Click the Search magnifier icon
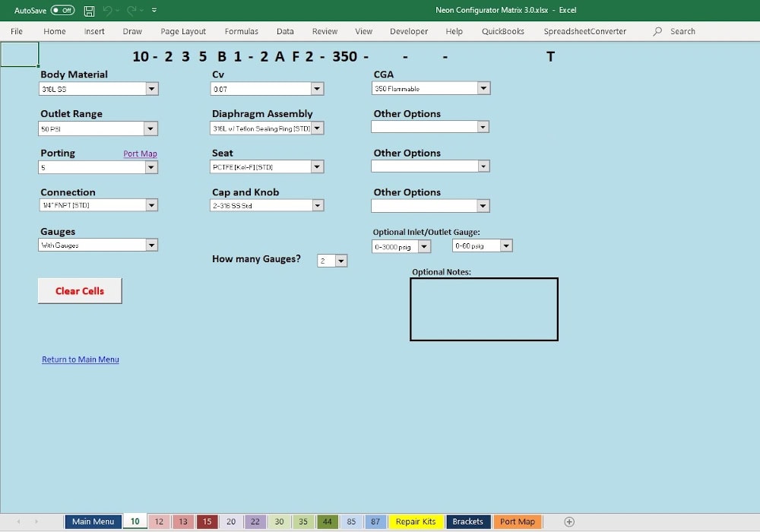The width and height of the screenshot is (760, 532). tap(657, 31)
